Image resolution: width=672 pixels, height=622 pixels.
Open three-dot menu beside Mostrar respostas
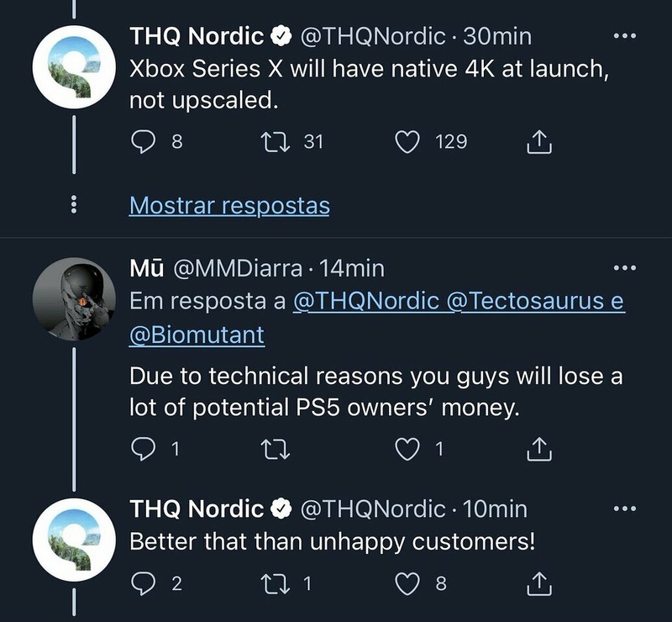[x=74, y=205]
